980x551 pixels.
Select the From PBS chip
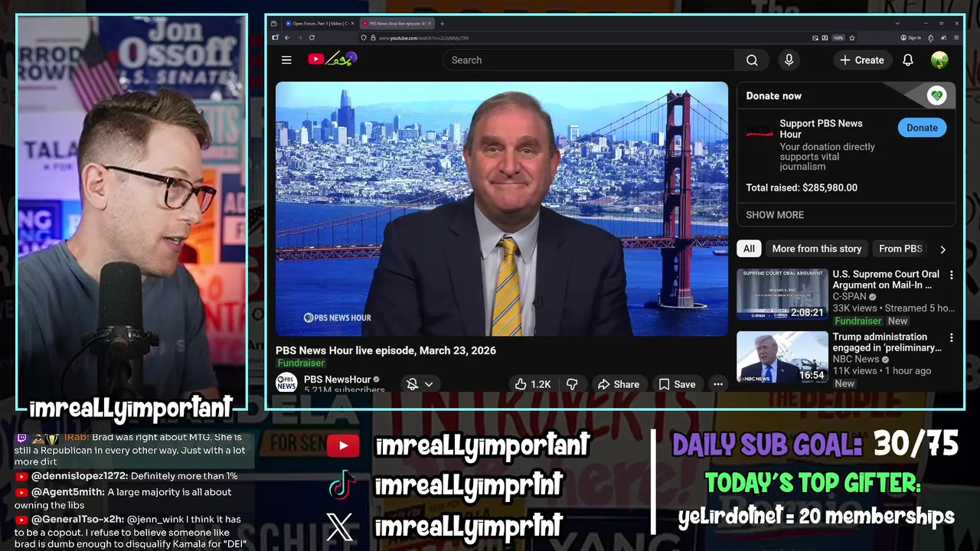pyautogui.click(x=900, y=249)
